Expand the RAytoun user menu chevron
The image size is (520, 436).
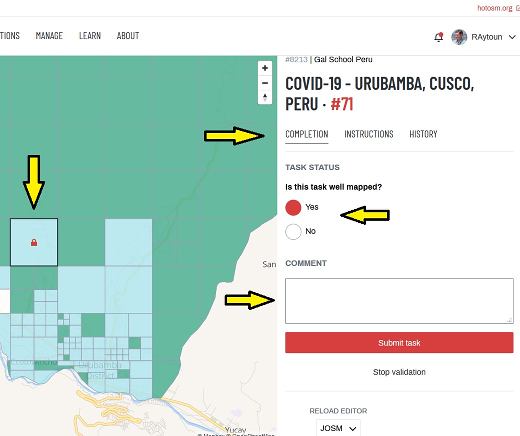click(x=512, y=37)
